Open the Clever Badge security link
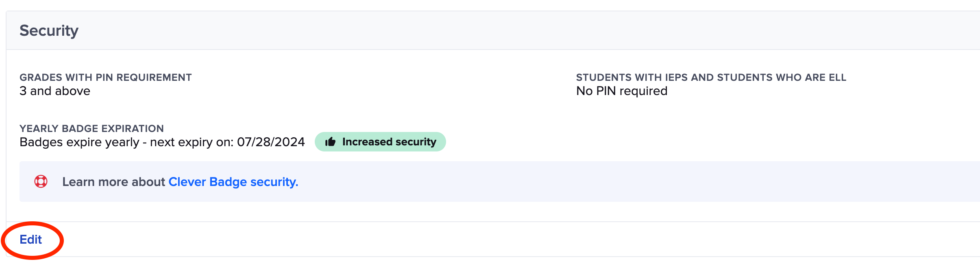Image resolution: width=980 pixels, height=268 pixels. click(x=233, y=182)
